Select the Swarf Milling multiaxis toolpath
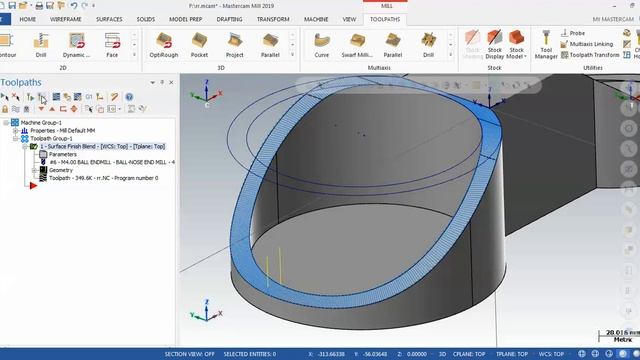 tap(357, 45)
